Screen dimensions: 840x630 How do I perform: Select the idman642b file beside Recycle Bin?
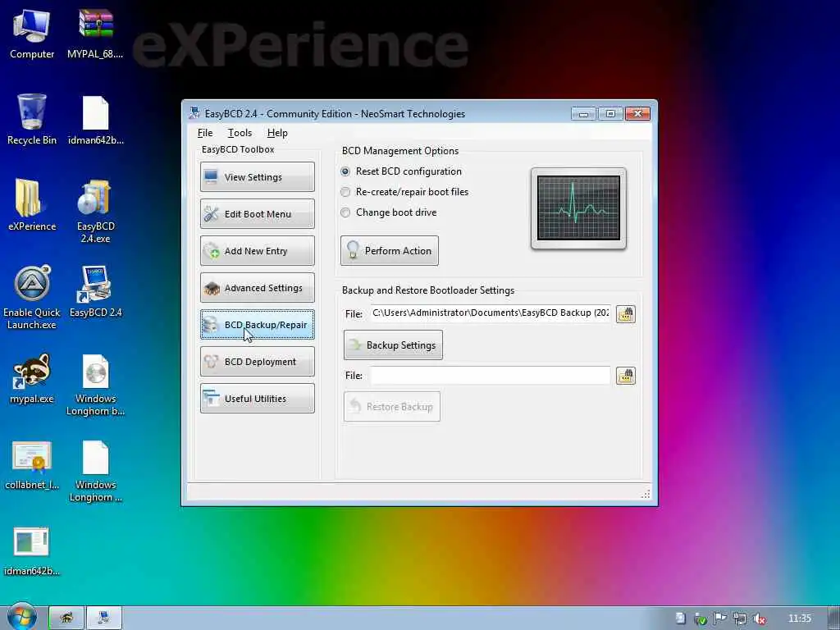95,119
